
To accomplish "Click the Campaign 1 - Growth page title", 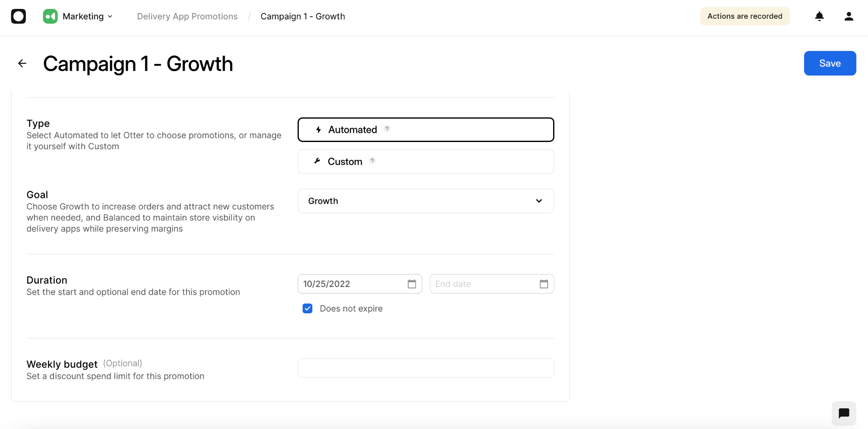I will pyautogui.click(x=138, y=64).
